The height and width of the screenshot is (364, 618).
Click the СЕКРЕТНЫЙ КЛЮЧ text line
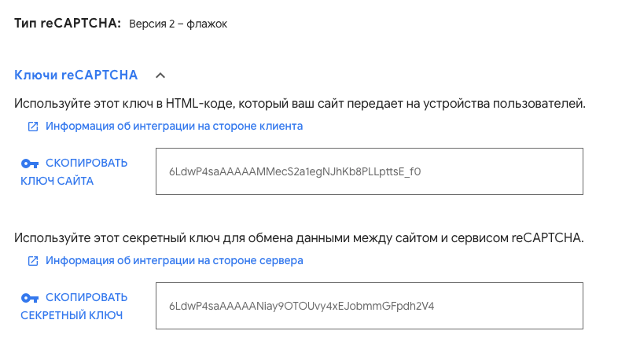(72, 315)
